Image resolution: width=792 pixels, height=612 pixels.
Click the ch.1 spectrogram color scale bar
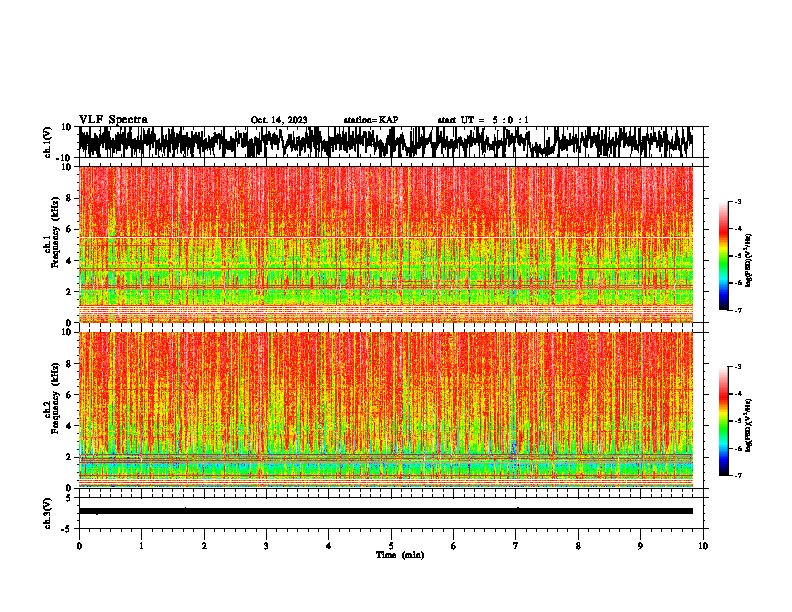(x=724, y=256)
